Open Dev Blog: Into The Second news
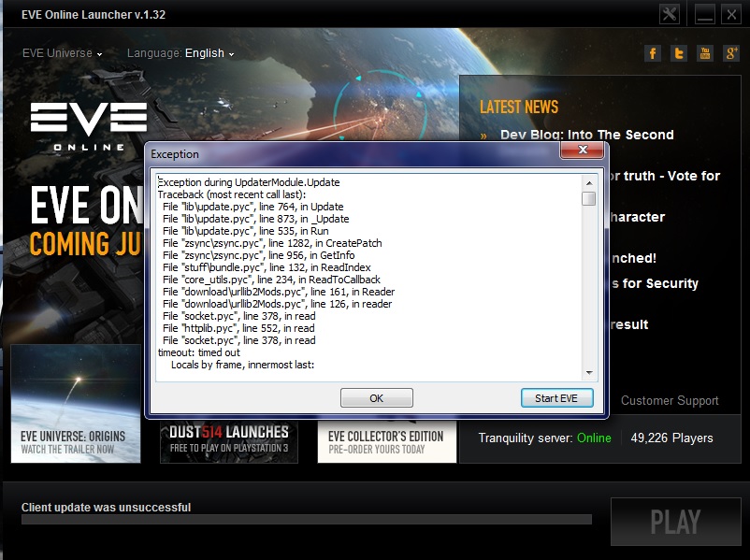The image size is (750, 560). (x=587, y=135)
